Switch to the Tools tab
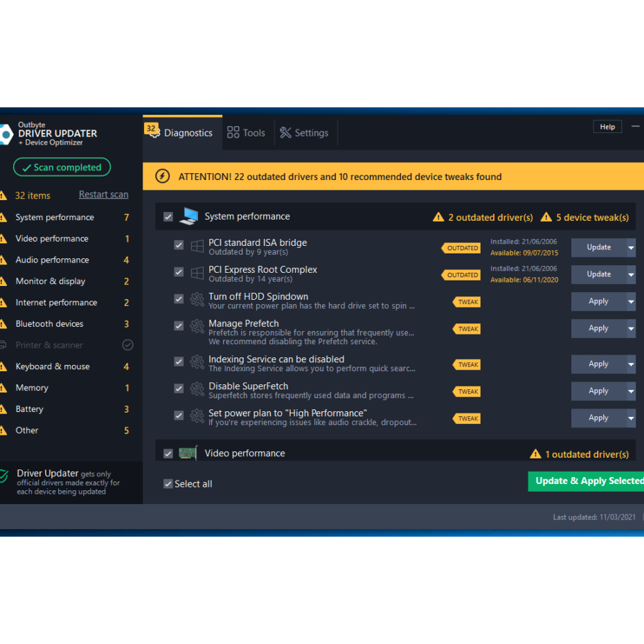This screenshot has width=644, height=644. 247,133
